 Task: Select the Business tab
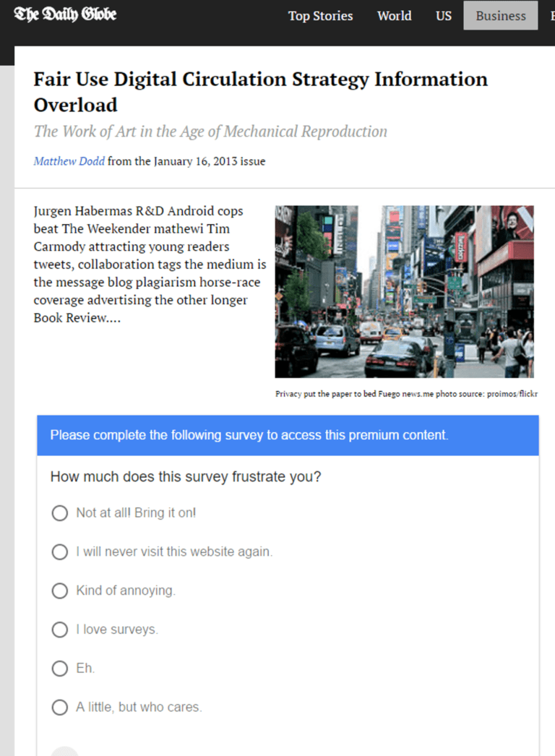click(x=500, y=16)
